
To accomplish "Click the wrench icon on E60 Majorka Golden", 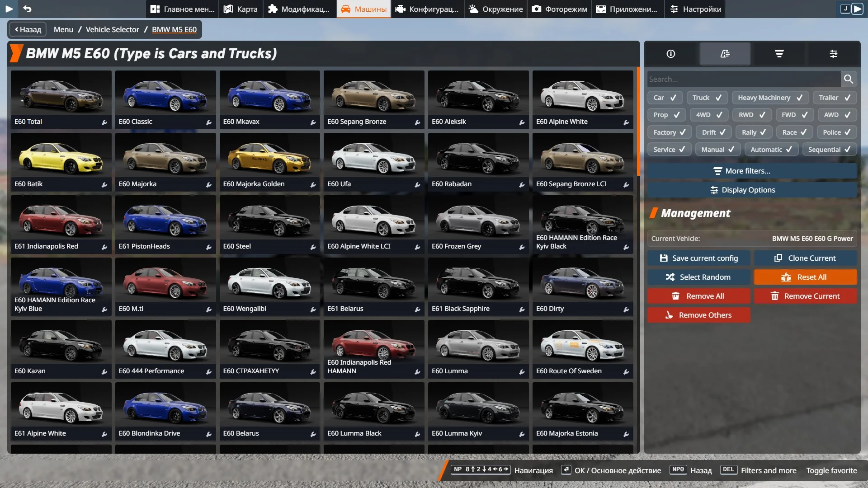I will (313, 184).
